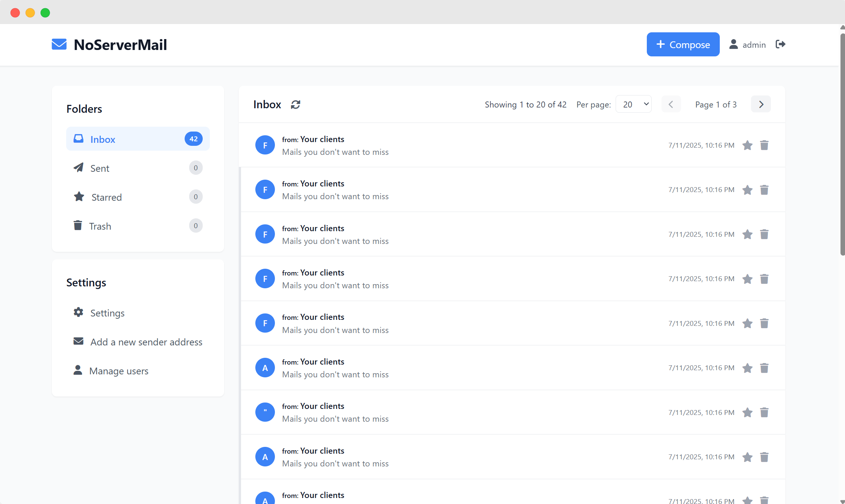Delete the first email in the list
Viewport: 845px width, 504px height.
(764, 145)
